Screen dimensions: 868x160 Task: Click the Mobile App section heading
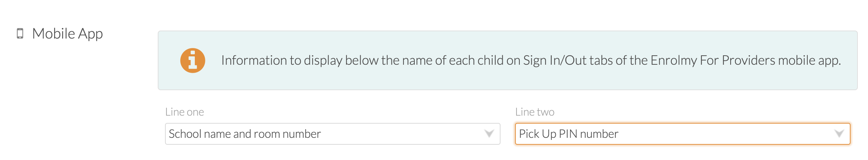(68, 34)
